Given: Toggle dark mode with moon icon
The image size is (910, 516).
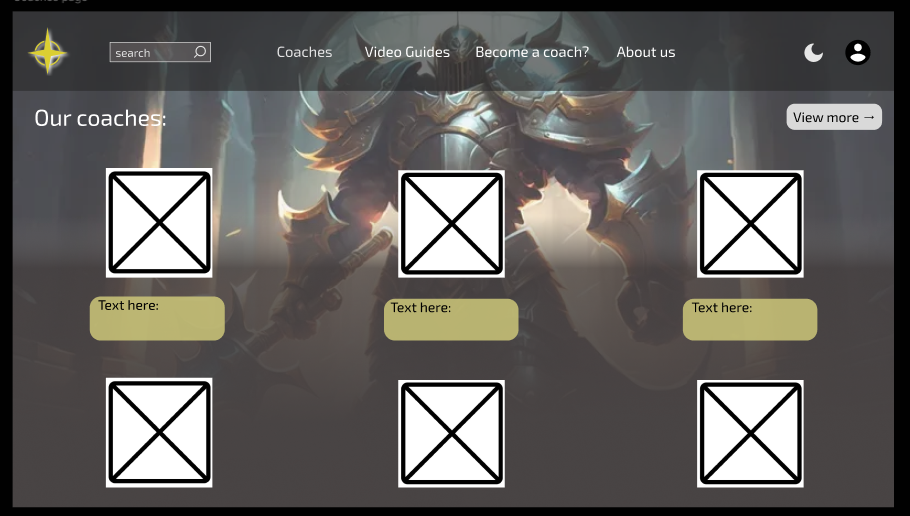Looking at the screenshot, I should (x=814, y=53).
